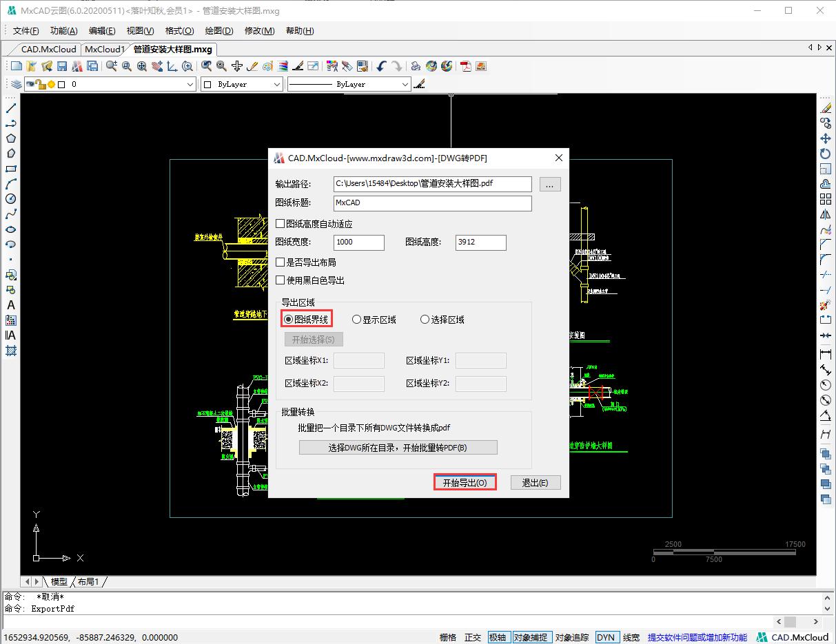Open the color ByLayer dropdown
The height and width of the screenshot is (644, 836).
pyautogui.click(x=276, y=83)
